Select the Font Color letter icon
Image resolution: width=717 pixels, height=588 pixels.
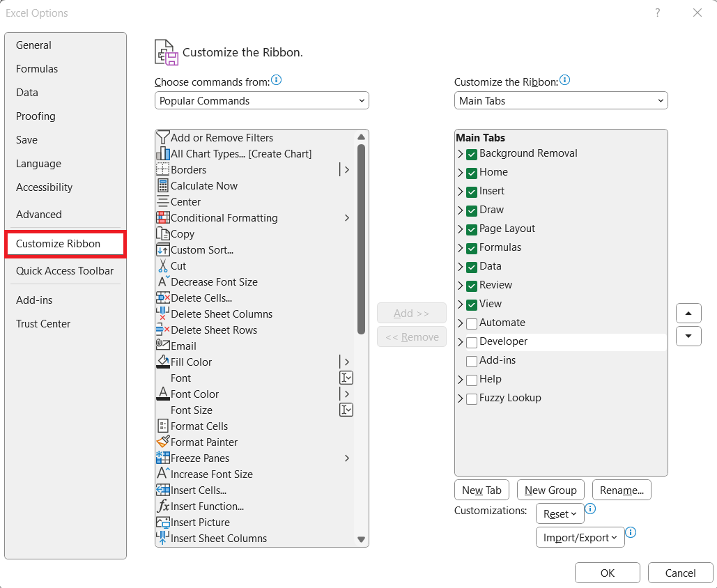tap(163, 394)
